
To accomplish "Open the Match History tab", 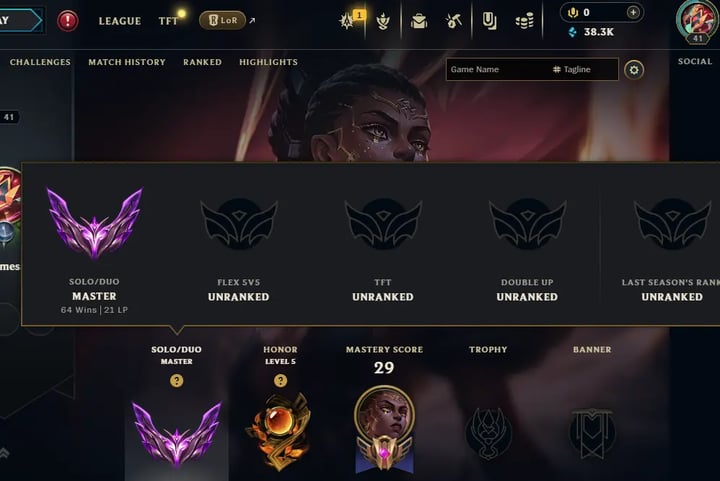I will (x=127, y=62).
